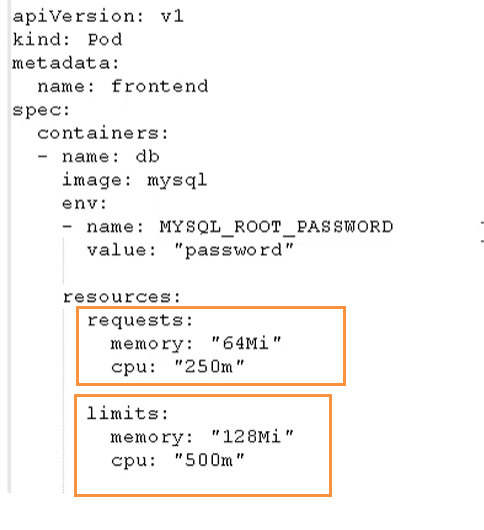Select the spec: key

(x=41, y=111)
